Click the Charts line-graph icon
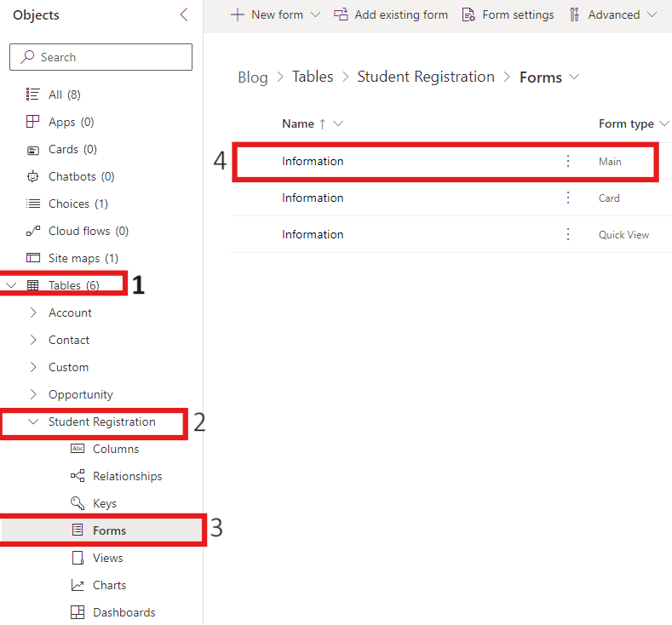 (78, 585)
